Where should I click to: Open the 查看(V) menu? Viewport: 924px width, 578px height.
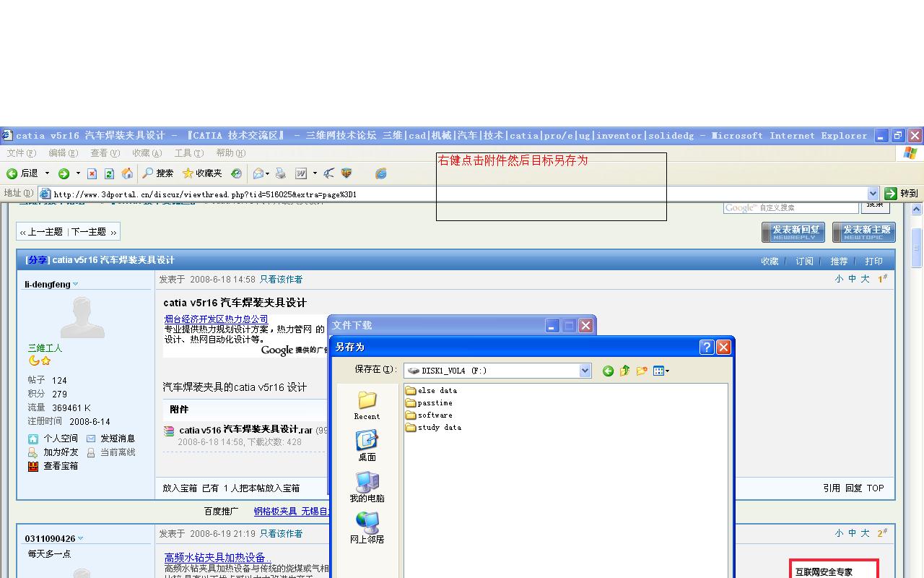pyautogui.click(x=105, y=153)
